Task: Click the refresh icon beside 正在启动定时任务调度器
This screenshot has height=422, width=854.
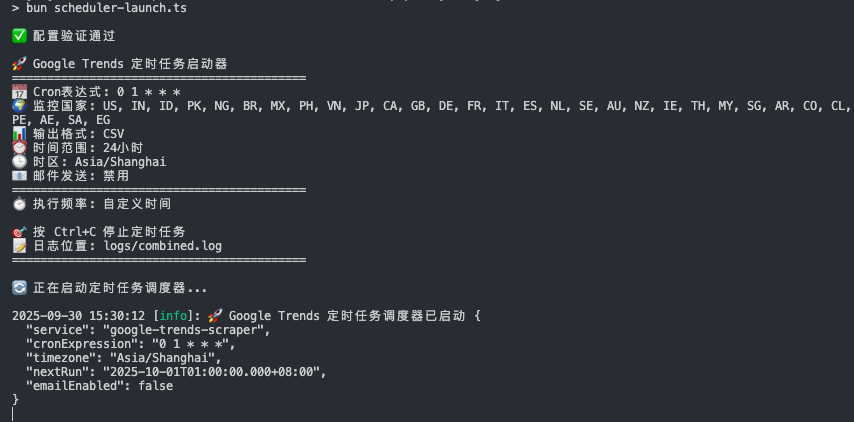Action: tap(19, 288)
